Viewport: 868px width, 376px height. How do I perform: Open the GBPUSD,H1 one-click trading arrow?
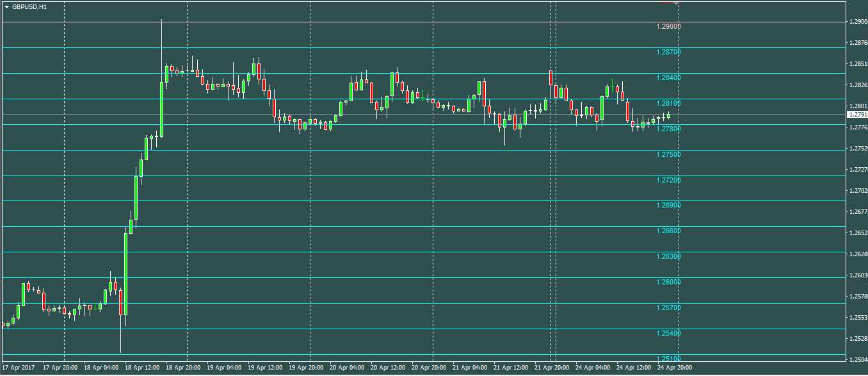pos(6,6)
